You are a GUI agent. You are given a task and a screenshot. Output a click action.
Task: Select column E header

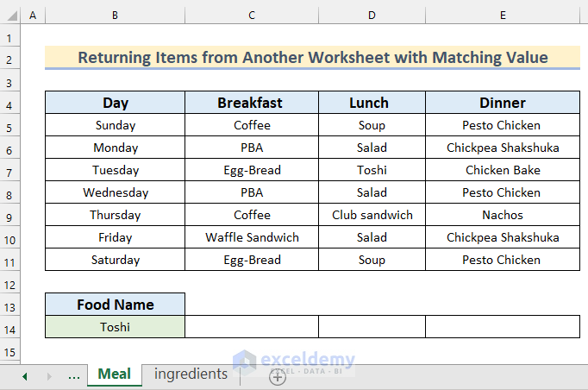[503, 16]
